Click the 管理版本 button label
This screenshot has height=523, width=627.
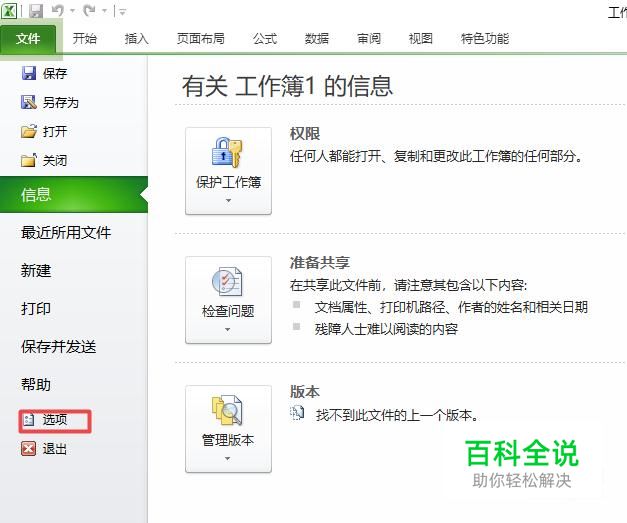228,440
